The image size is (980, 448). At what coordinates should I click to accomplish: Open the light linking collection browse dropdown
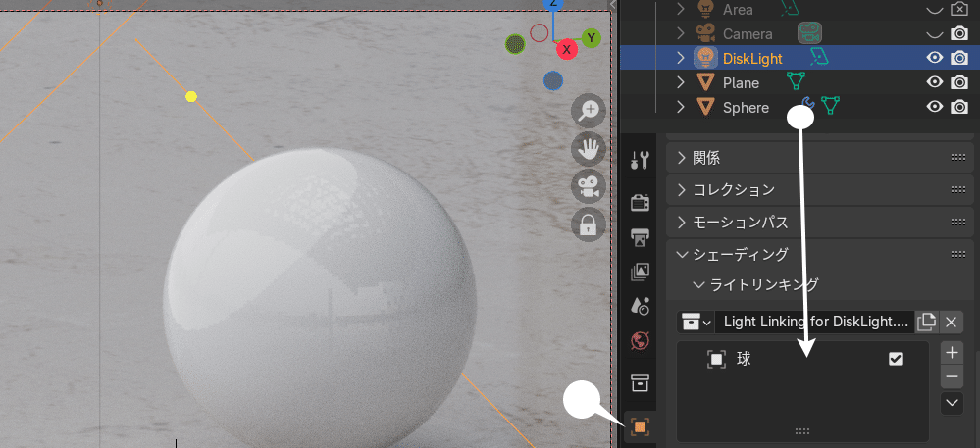click(x=695, y=323)
